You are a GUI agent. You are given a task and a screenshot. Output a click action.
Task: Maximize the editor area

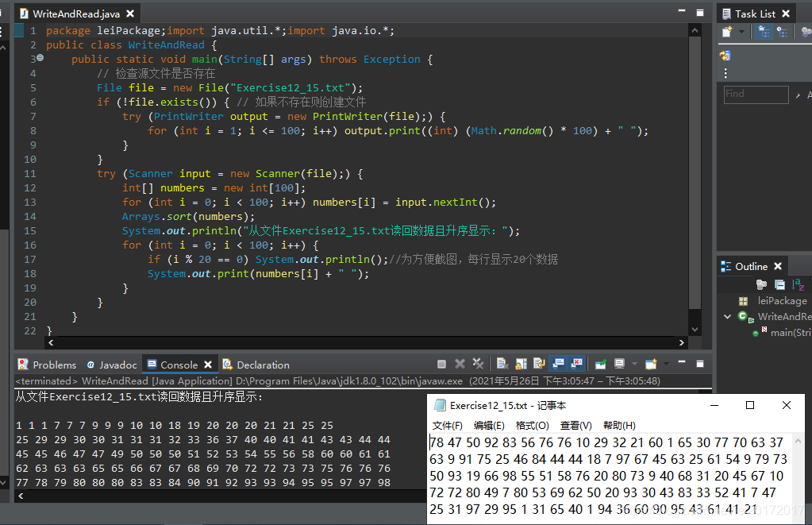(x=699, y=13)
